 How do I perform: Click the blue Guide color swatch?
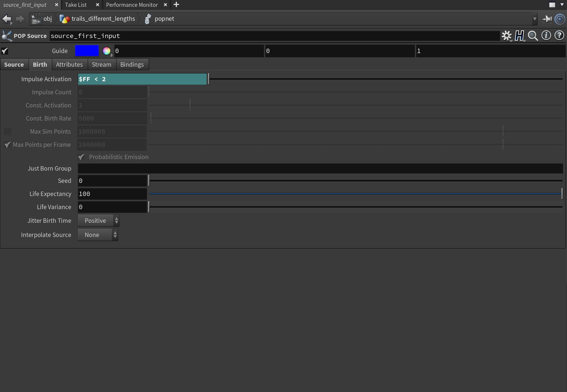pos(87,51)
